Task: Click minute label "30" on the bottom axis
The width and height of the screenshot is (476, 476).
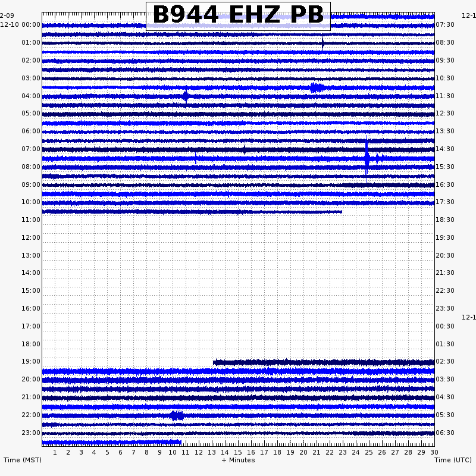Action: [434, 453]
